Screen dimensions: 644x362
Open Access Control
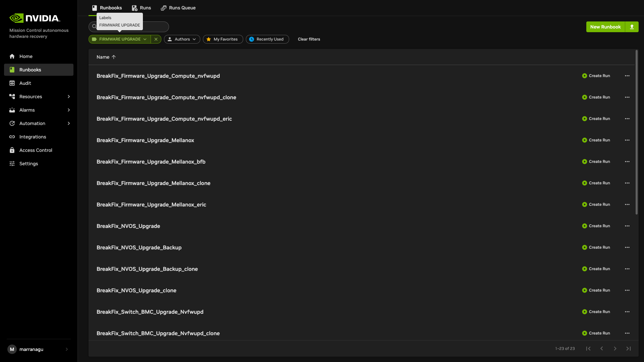pos(39,150)
